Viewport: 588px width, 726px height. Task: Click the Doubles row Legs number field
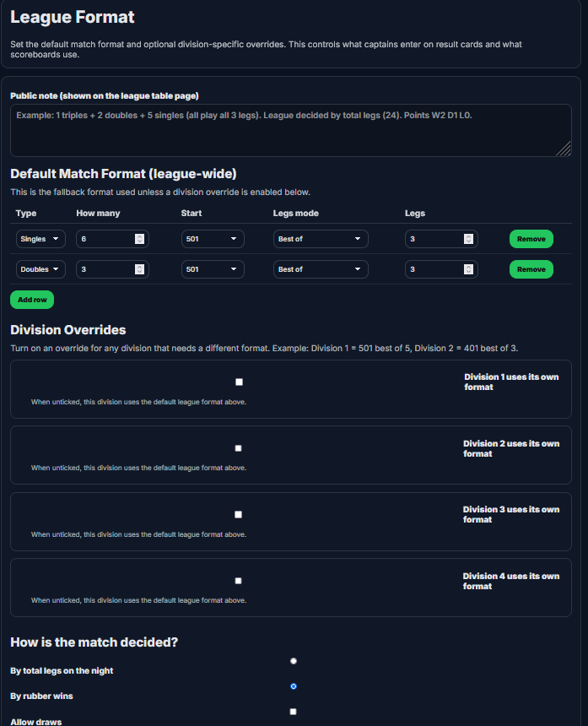tap(434, 269)
